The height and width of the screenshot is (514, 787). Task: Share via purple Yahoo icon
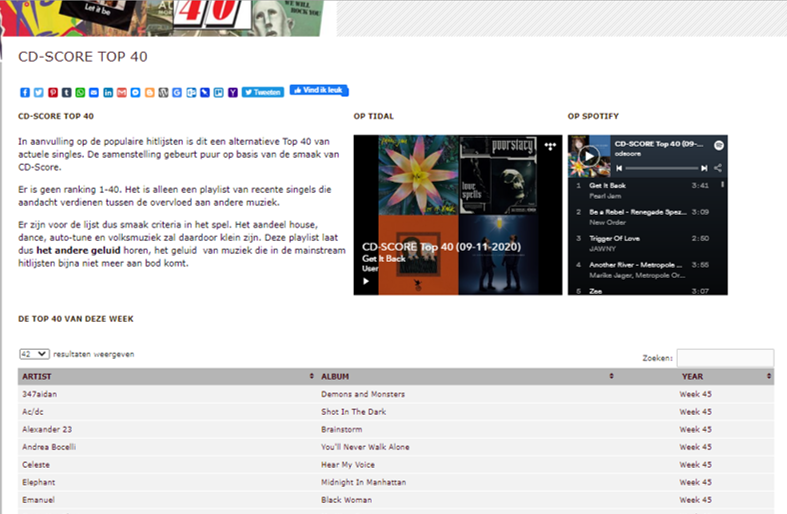pos(232,92)
